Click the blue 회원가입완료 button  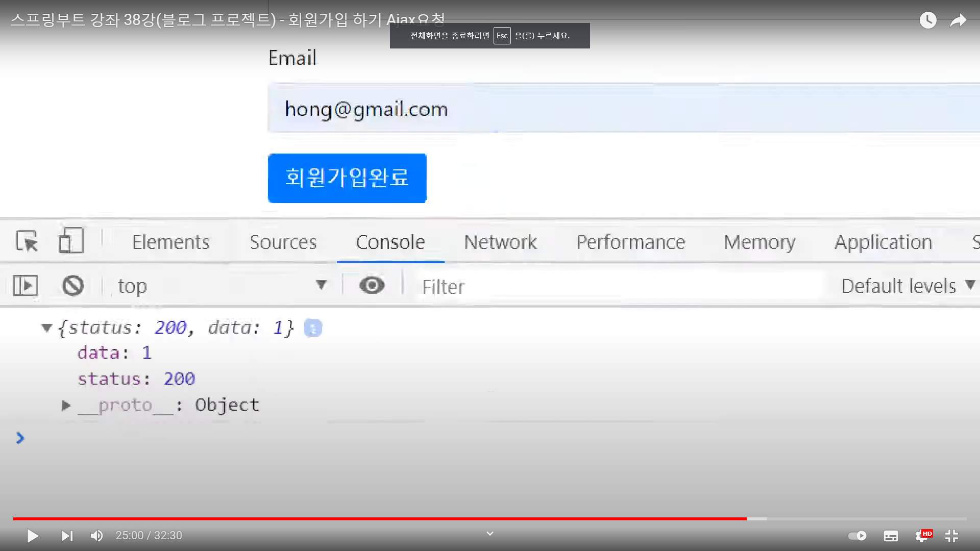347,178
